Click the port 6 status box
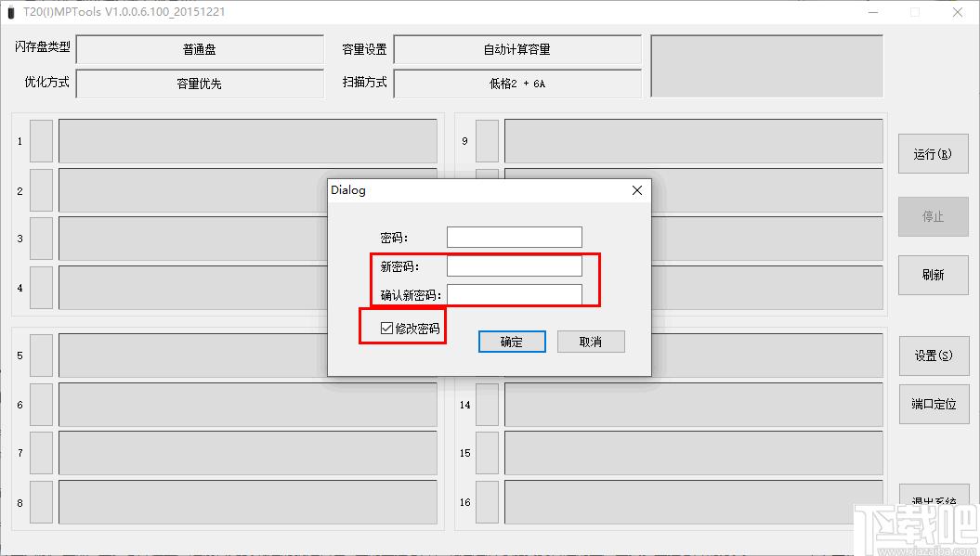This screenshot has height=556, width=980. (41, 405)
